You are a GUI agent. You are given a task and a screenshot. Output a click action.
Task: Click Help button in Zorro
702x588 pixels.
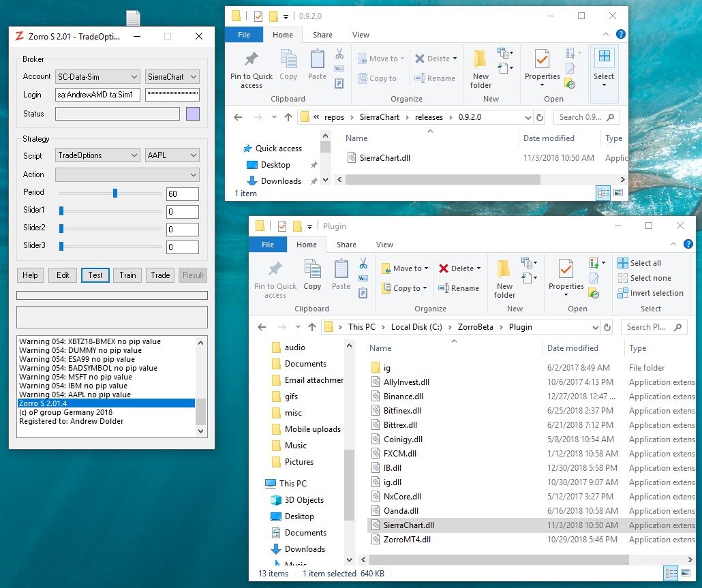point(30,275)
